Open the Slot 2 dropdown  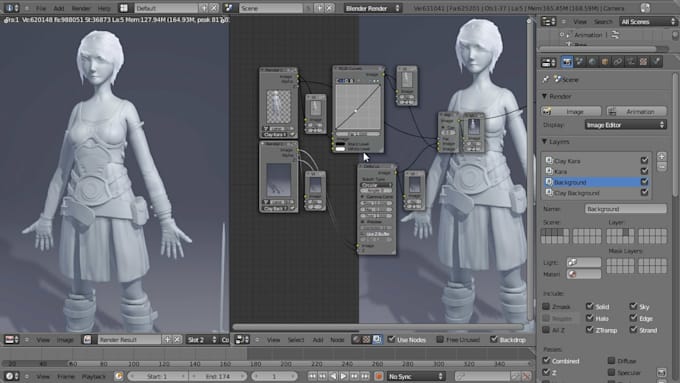point(201,340)
